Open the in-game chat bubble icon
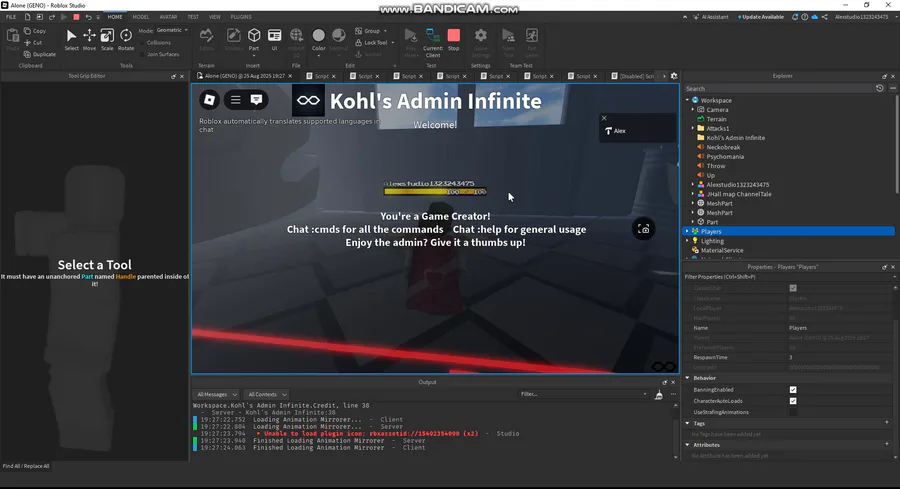The image size is (900, 489). tap(256, 100)
